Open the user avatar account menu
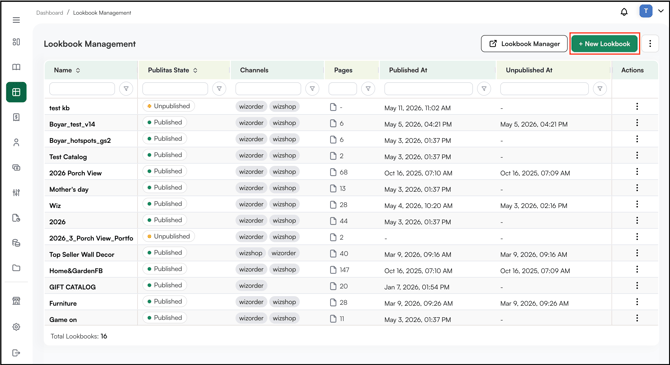Viewport: 670px width, 365px height. 646,11
